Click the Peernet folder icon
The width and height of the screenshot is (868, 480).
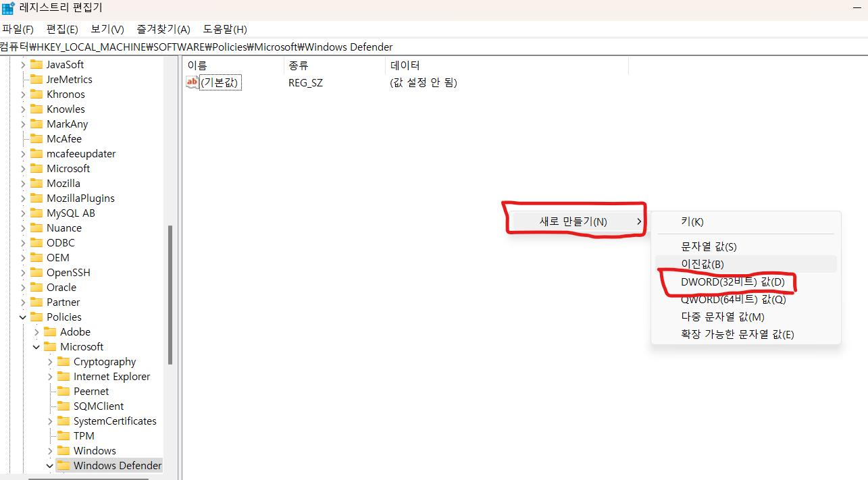coord(63,392)
